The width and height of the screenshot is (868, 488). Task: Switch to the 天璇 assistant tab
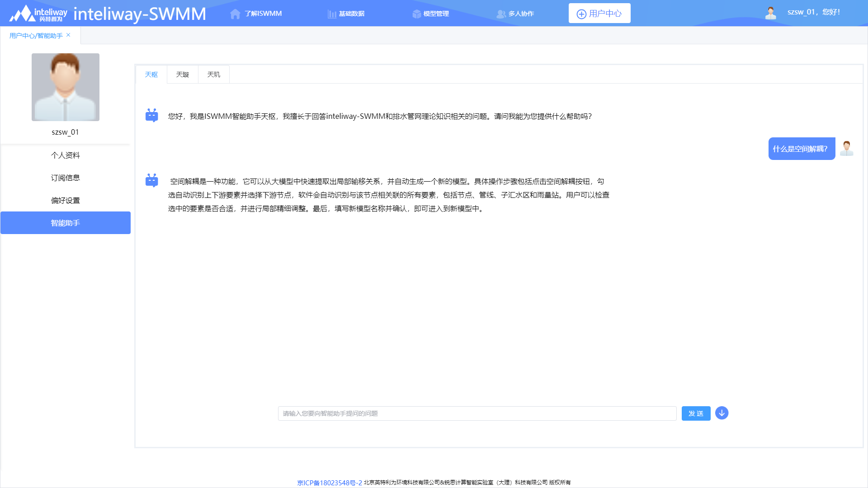point(183,75)
